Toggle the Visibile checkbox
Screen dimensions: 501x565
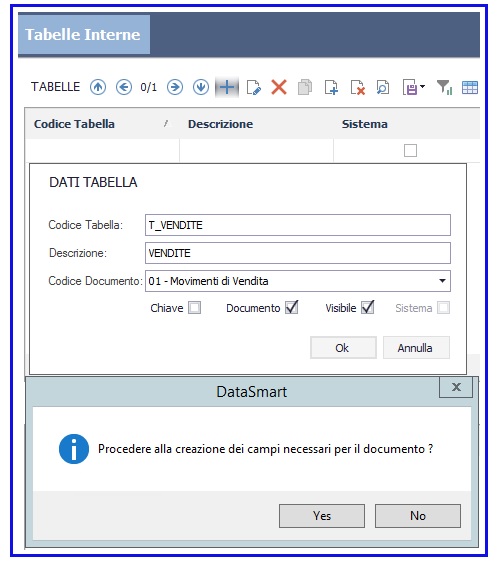pyautogui.click(x=368, y=308)
